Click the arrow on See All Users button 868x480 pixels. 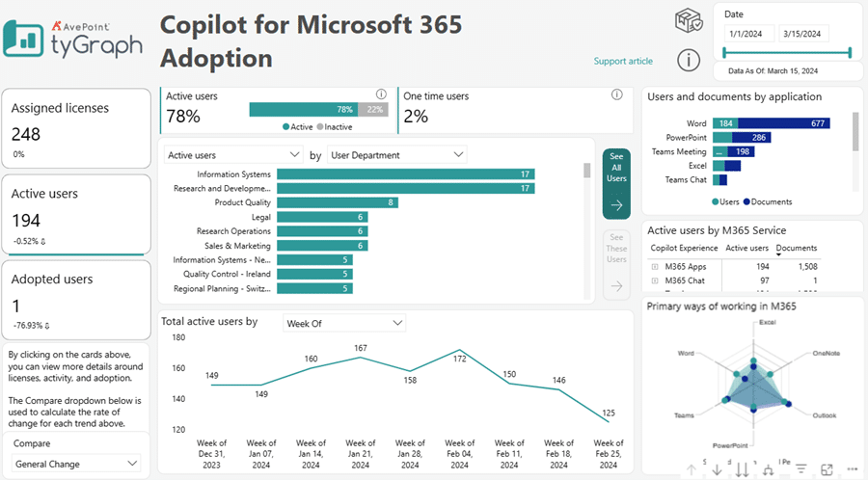(x=616, y=205)
